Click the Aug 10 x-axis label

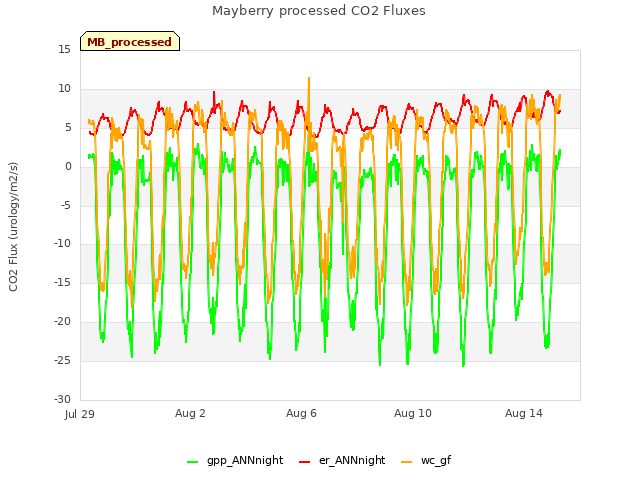[413, 413]
